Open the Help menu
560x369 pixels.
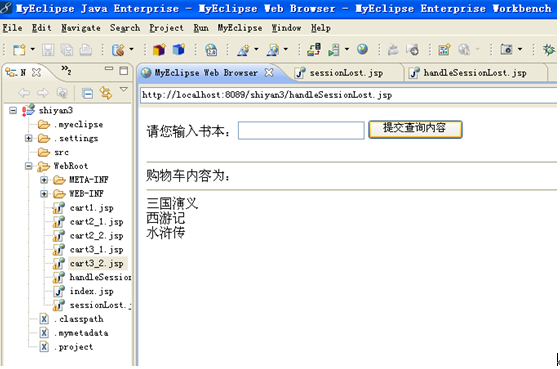[x=320, y=28]
